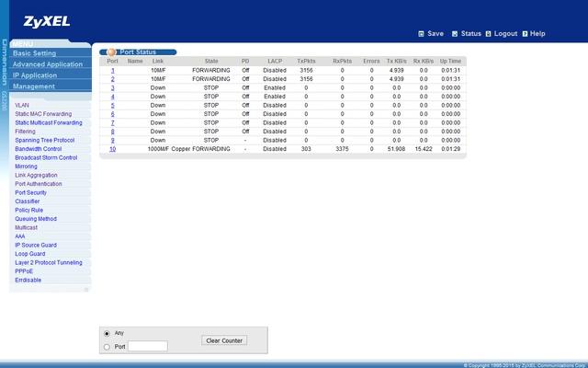588x368 pixels.
Task: Open port 9 details link
Action: click(x=112, y=141)
